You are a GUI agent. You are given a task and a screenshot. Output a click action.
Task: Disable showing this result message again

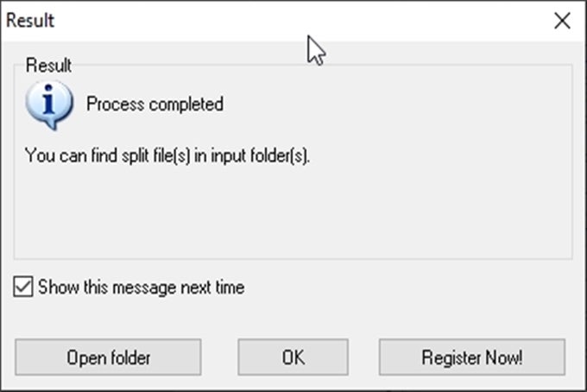pos(23,288)
